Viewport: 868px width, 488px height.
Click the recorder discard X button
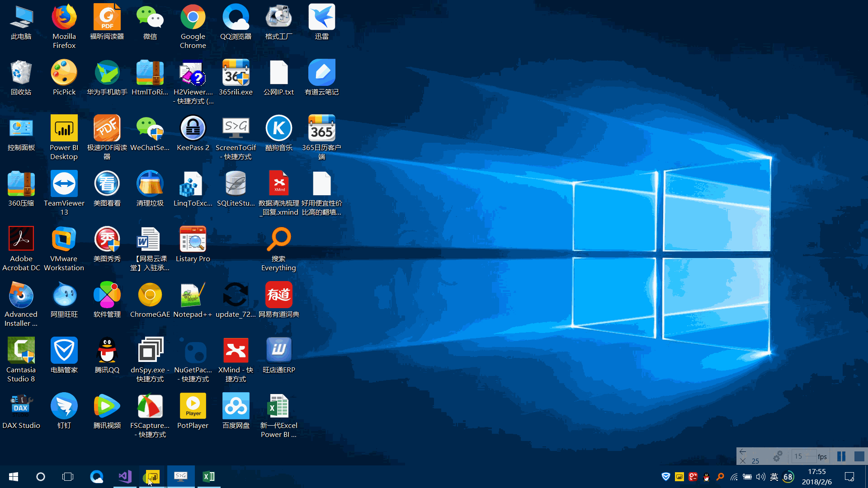743,461
